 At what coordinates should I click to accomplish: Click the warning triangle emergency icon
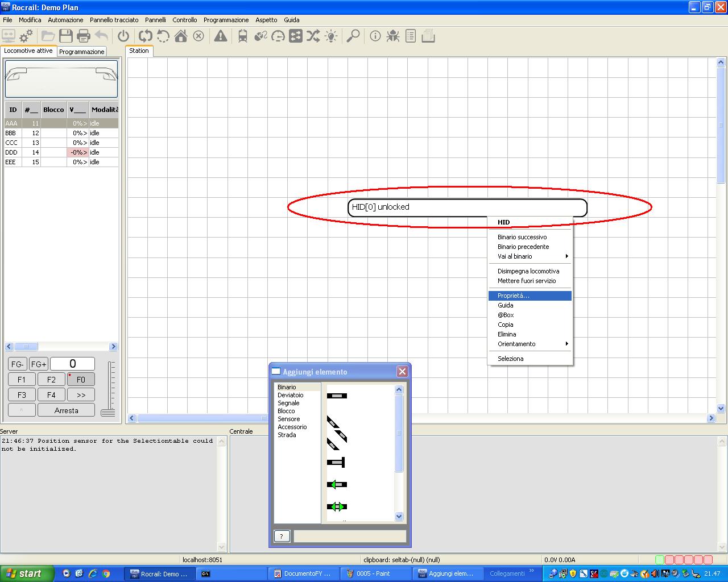[221, 36]
